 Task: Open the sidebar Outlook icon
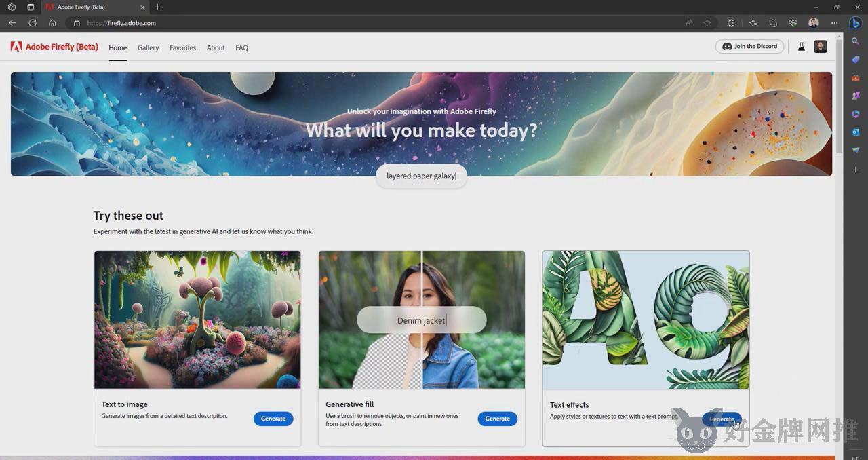click(x=856, y=132)
